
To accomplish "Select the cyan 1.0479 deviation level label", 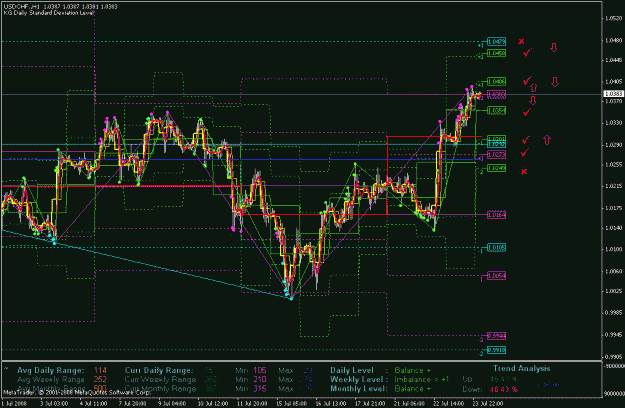I will tap(497, 42).
